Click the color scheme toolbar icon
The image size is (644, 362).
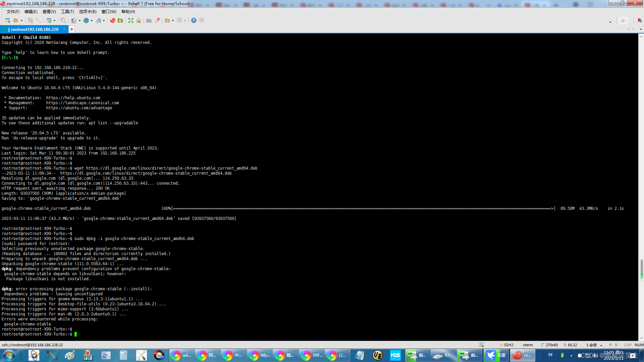coord(74,20)
